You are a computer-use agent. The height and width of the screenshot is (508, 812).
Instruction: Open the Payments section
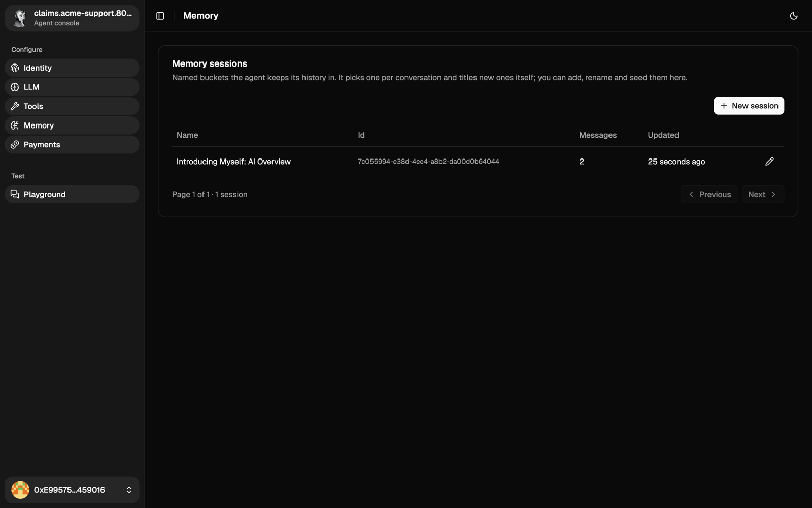tap(72, 145)
